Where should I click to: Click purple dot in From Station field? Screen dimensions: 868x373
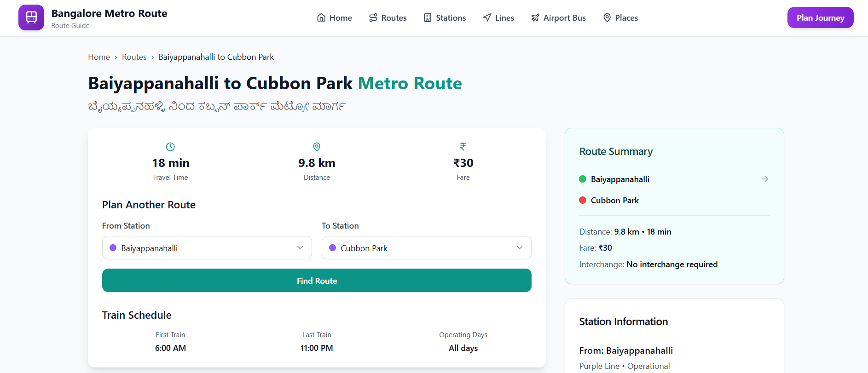pos(113,248)
